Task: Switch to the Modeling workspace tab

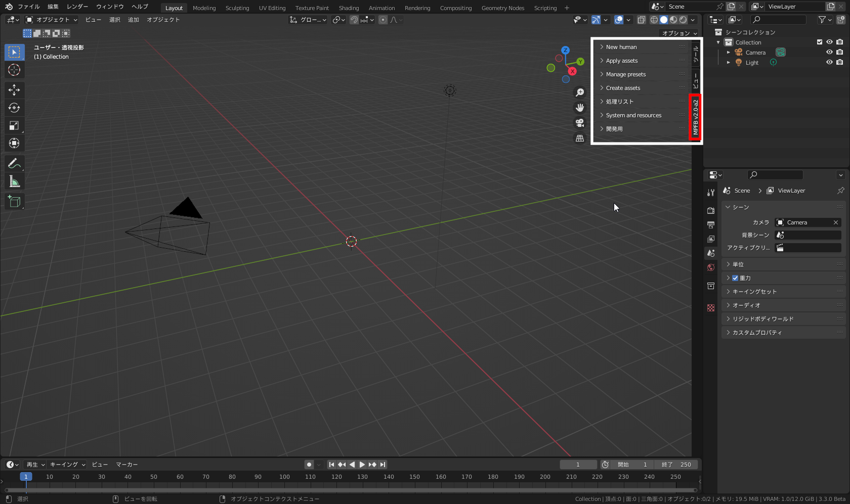Action: [x=204, y=8]
